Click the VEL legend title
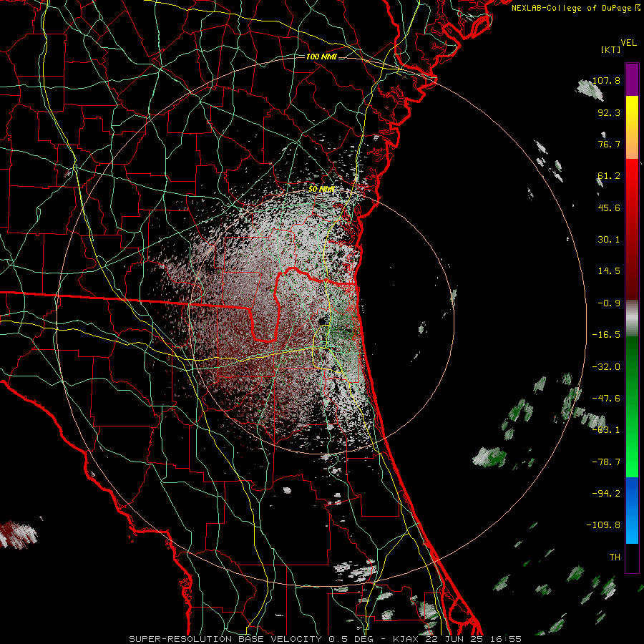 628,43
